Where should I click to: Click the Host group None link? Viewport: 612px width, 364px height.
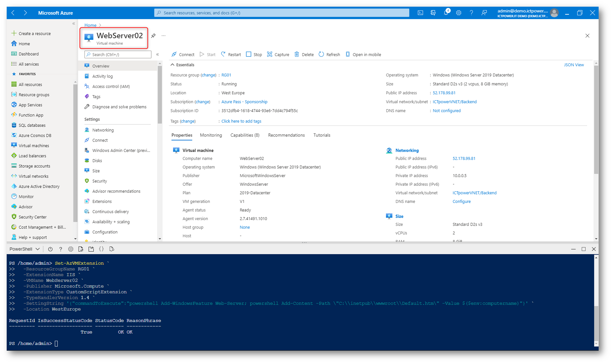click(x=245, y=227)
